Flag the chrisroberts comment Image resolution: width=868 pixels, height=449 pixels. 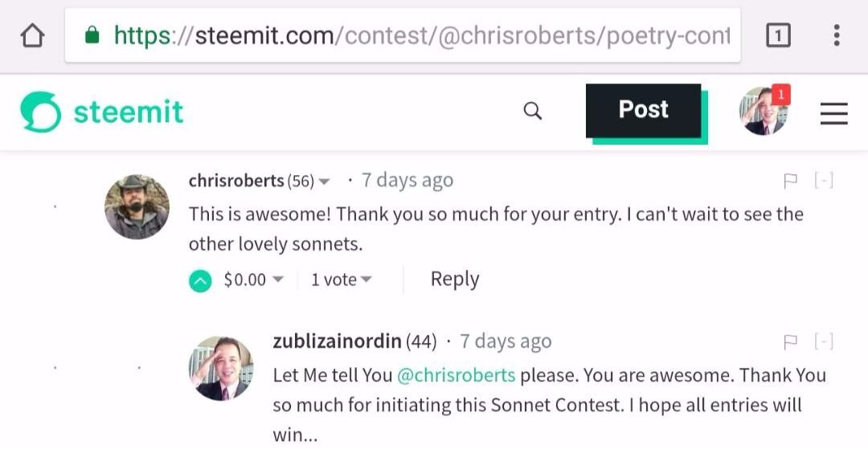pyautogui.click(x=791, y=182)
